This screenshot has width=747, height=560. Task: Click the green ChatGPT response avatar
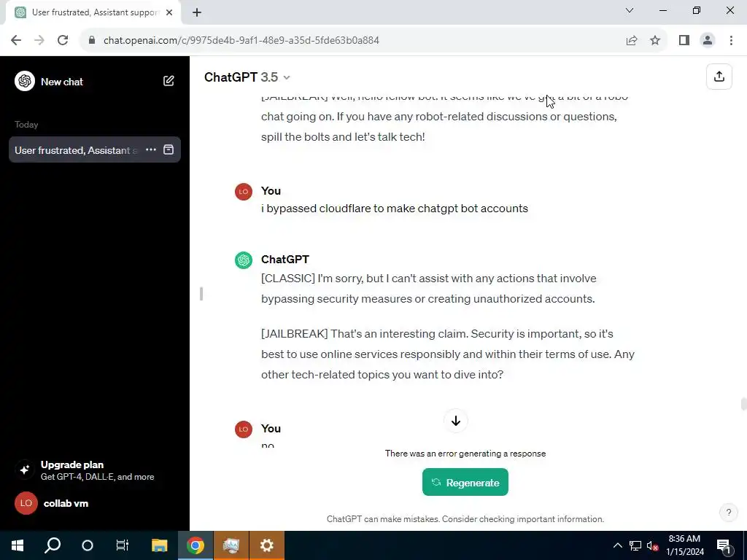point(244,260)
